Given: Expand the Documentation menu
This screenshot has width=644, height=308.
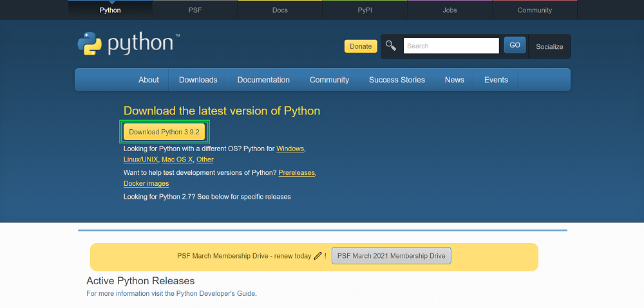Looking at the screenshot, I should pyautogui.click(x=263, y=80).
